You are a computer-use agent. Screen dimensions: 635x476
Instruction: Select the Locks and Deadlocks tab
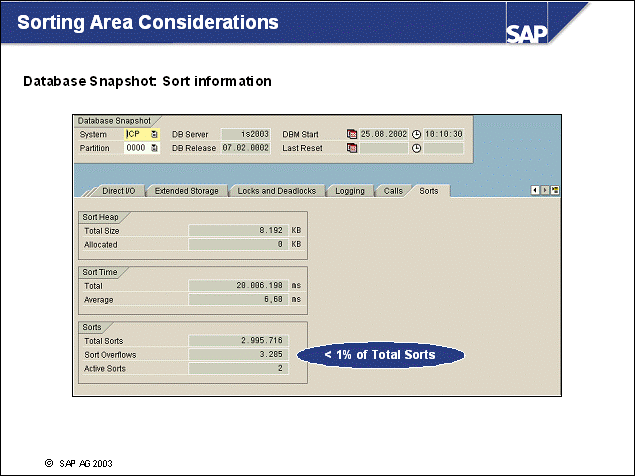coord(276,190)
